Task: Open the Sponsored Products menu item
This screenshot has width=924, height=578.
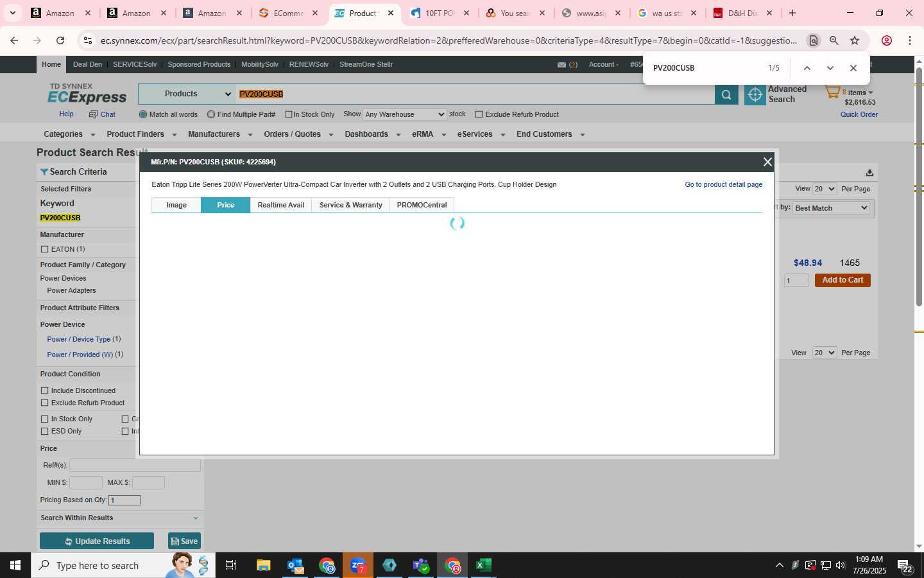Action: pos(199,64)
